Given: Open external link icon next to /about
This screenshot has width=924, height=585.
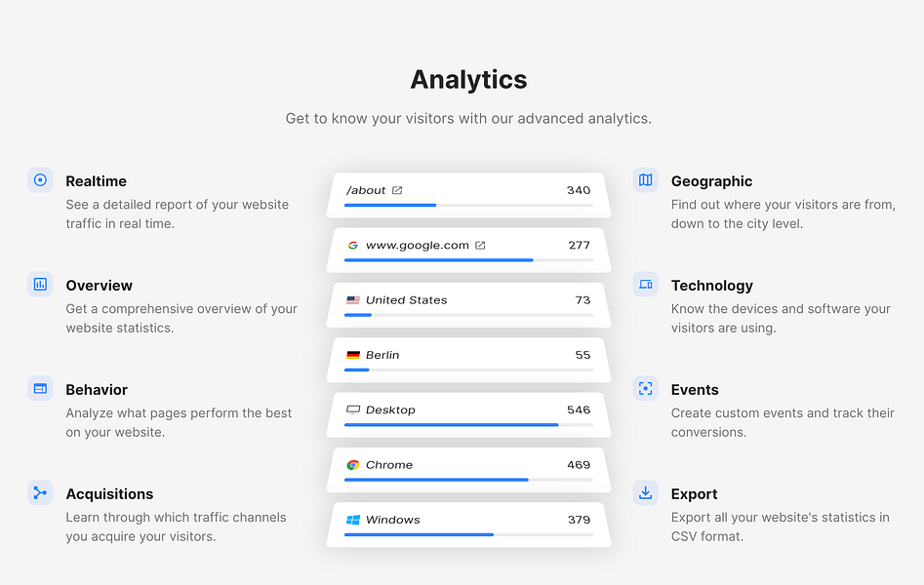Looking at the screenshot, I should click(x=397, y=190).
